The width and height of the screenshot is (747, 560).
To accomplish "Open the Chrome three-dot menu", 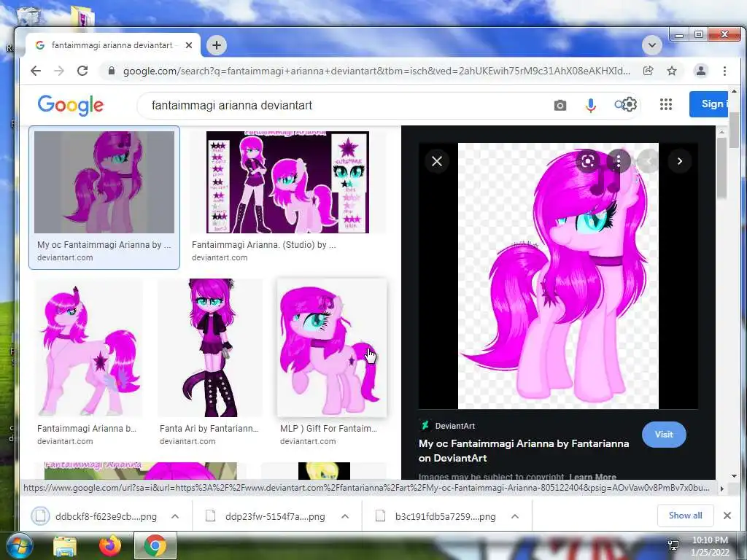I will click(x=724, y=71).
